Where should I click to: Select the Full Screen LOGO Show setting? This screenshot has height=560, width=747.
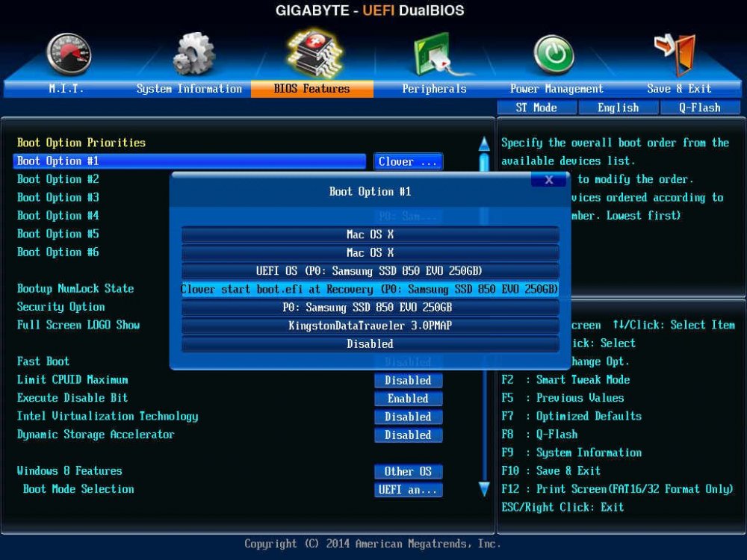pyautogui.click(x=78, y=325)
